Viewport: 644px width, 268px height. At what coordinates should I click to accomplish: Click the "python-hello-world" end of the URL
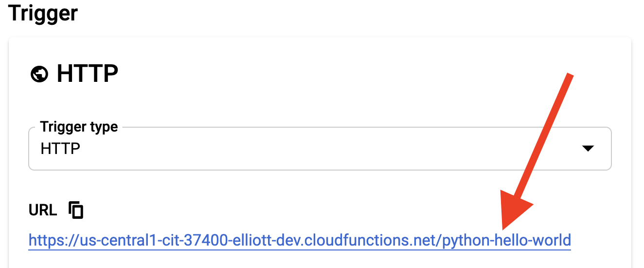click(506, 241)
